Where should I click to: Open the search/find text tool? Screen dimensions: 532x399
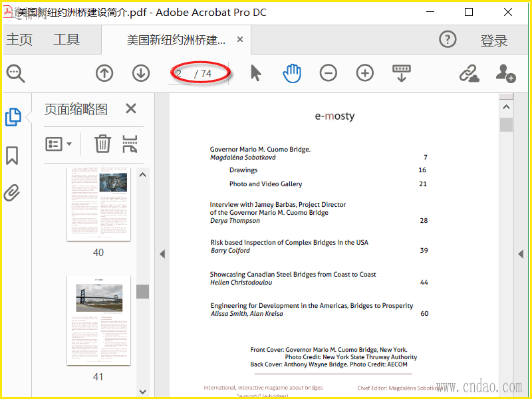[15, 73]
